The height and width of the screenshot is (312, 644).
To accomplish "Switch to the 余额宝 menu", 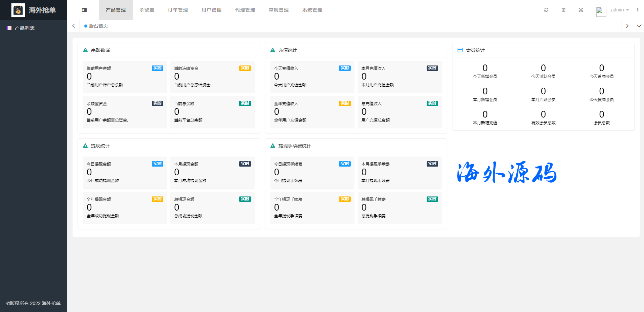I will 147,10.
